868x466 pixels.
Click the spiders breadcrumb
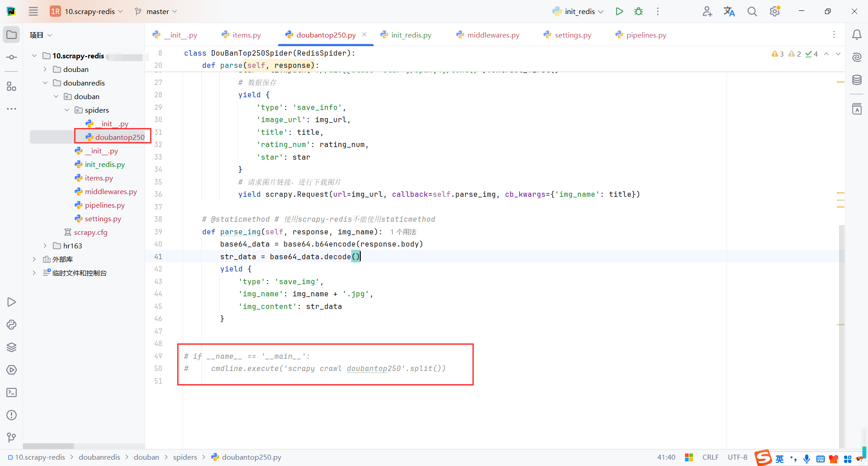(x=185, y=457)
